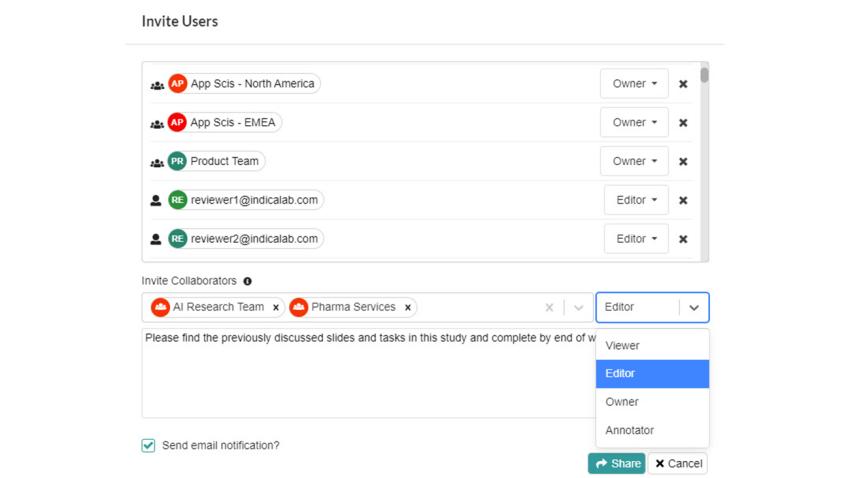Screen dimensions: 850x478
Task: Select Owner role option in list
Action: click(x=652, y=402)
